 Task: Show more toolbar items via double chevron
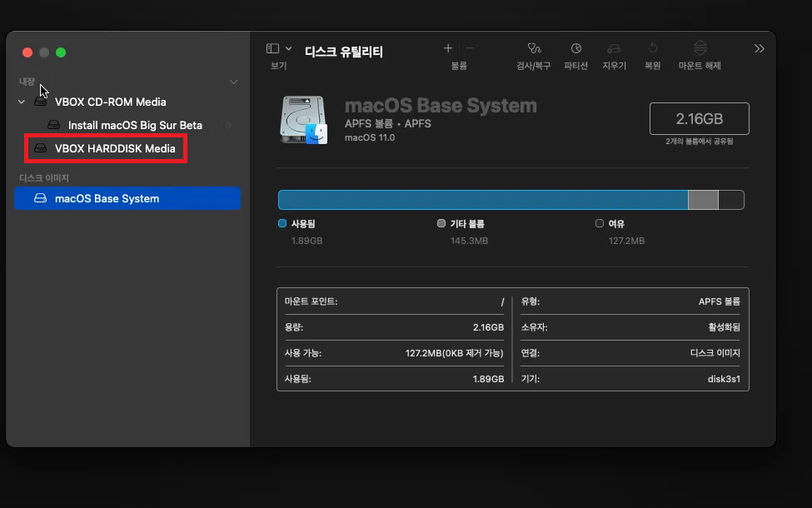(760, 48)
